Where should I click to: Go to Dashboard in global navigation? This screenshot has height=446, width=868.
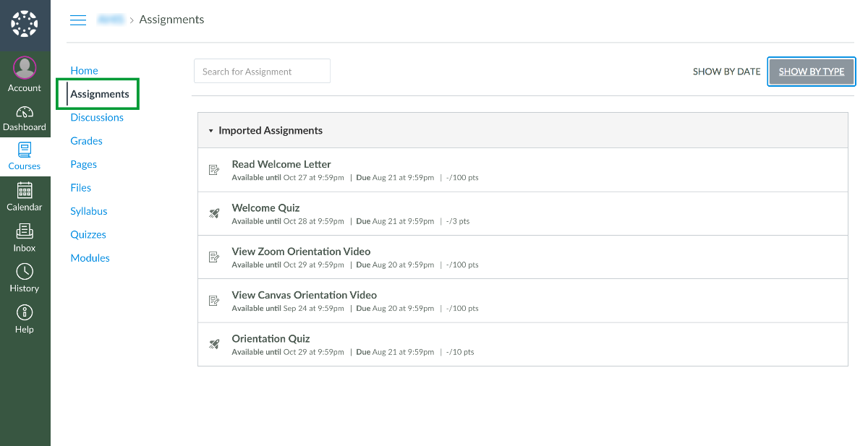tap(25, 119)
